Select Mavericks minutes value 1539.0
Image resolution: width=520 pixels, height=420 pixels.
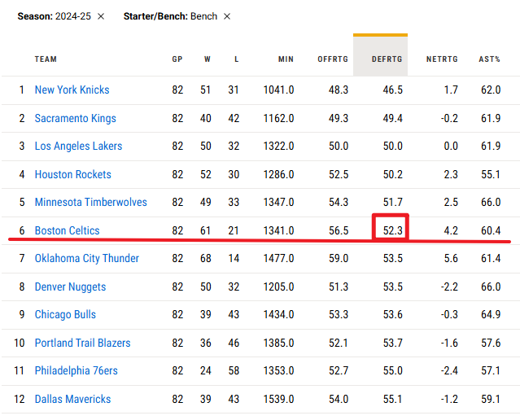click(x=278, y=399)
